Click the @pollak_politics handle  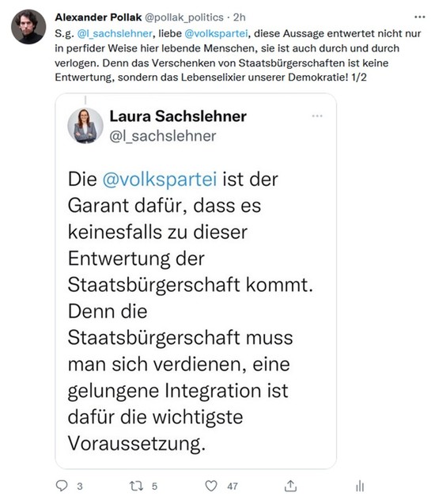pyautogui.click(x=184, y=17)
